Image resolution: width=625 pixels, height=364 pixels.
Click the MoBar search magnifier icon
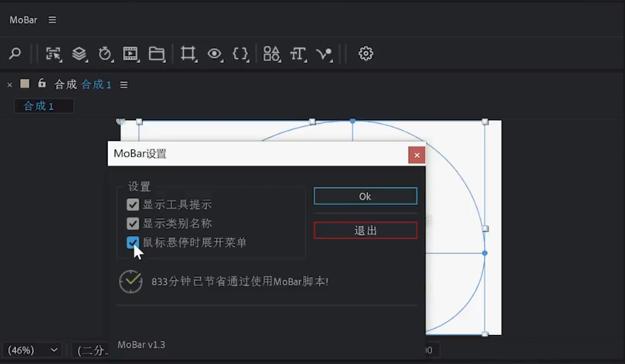(x=15, y=53)
